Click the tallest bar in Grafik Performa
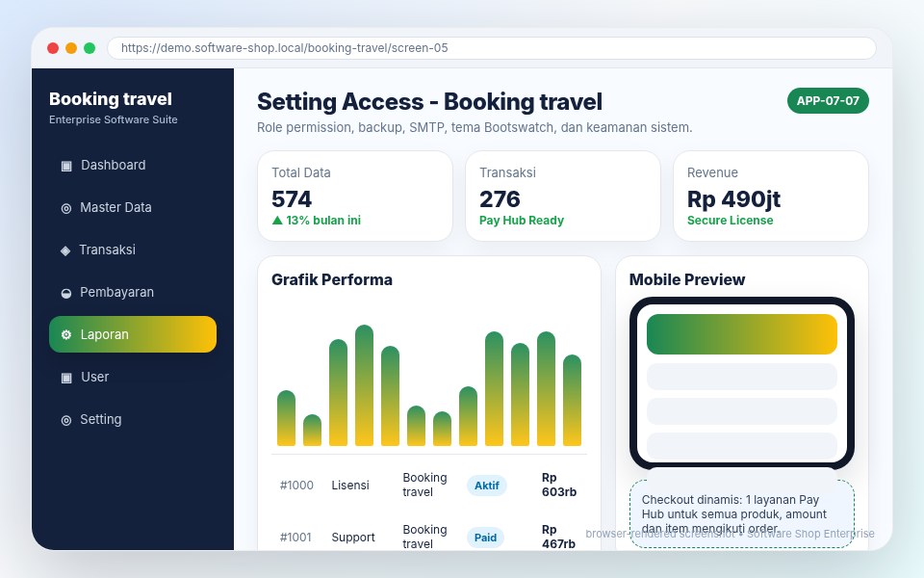Screen dimensions: 924x578 click(364, 385)
